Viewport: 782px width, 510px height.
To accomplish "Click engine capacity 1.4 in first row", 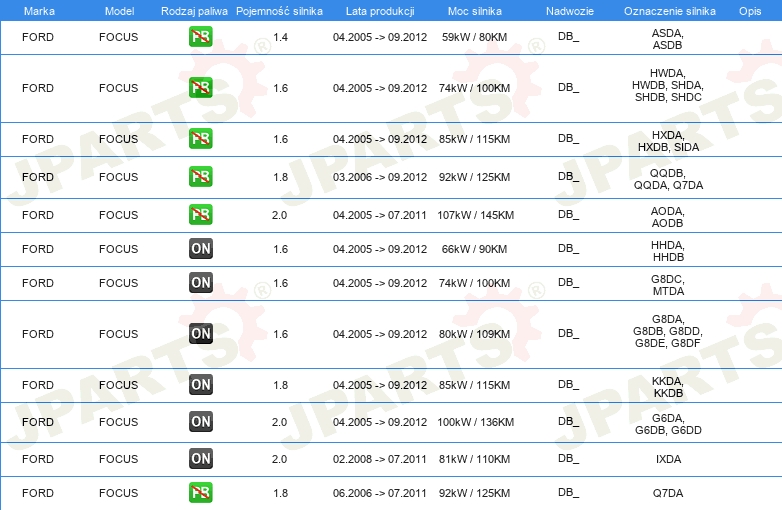I will click(x=280, y=37).
